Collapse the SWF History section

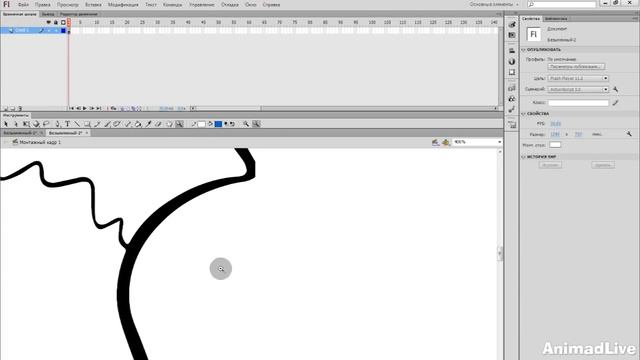point(523,157)
